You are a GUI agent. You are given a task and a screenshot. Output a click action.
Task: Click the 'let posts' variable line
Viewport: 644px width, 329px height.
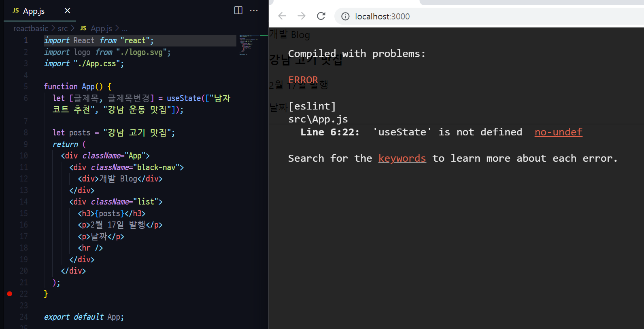pyautogui.click(x=114, y=133)
